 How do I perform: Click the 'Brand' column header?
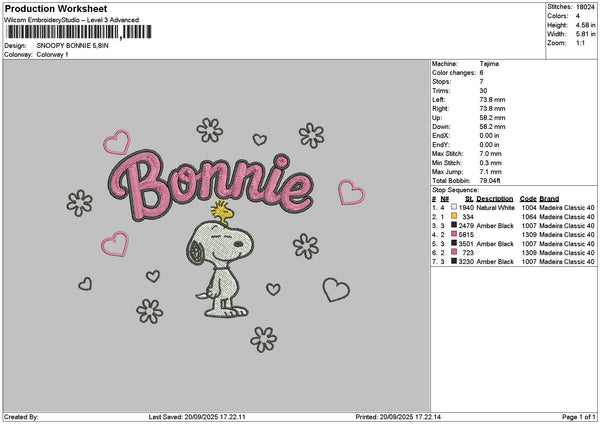point(549,199)
